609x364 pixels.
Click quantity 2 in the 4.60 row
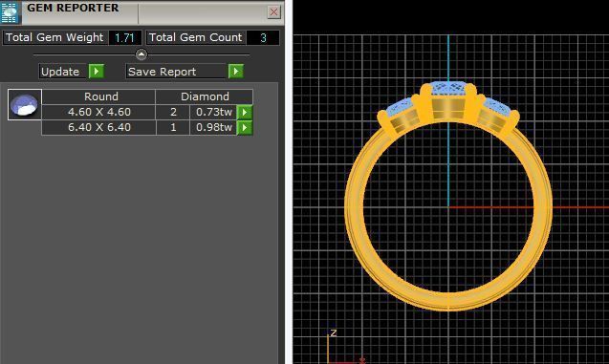click(173, 112)
